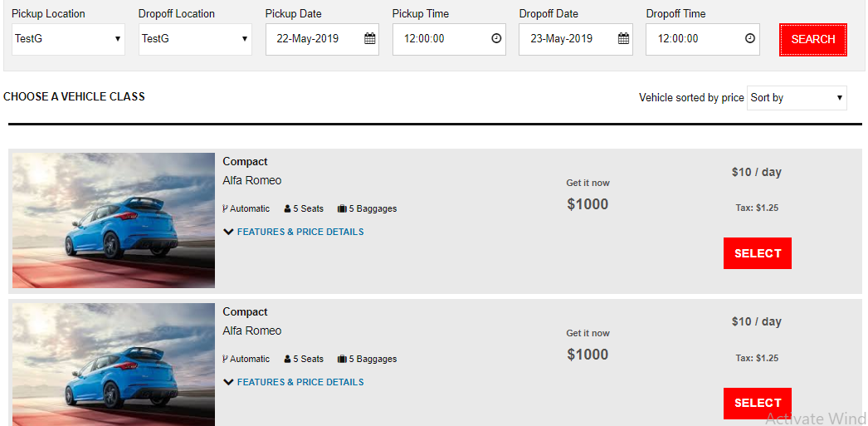Select the first Compact Alfa Romeo
868x426 pixels.
point(758,253)
